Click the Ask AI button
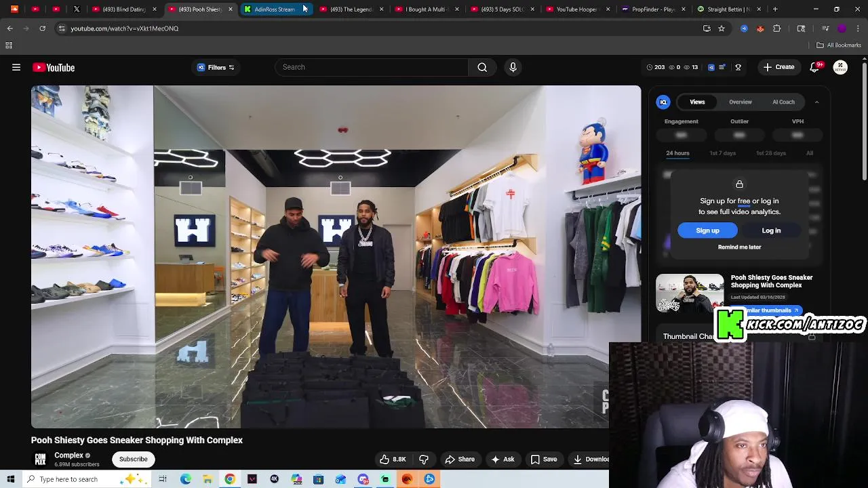868x488 pixels. (x=502, y=459)
